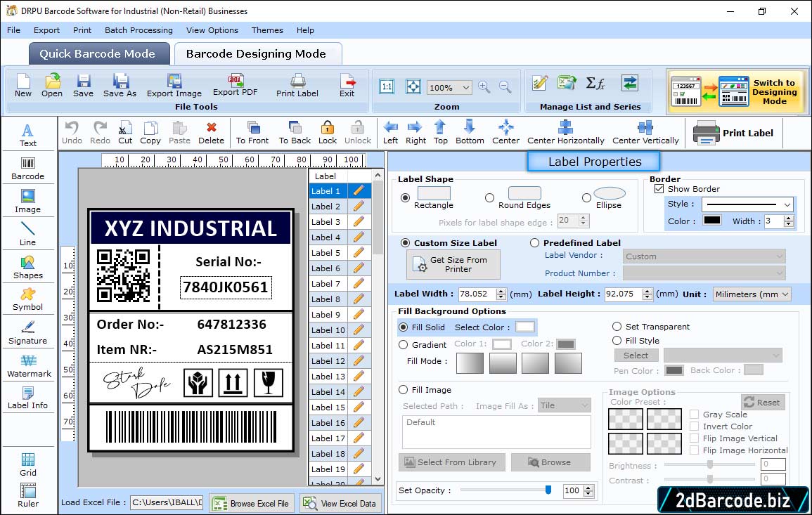812x515 pixels.
Task: Click the zoom in magnifier icon
Action: [484, 87]
